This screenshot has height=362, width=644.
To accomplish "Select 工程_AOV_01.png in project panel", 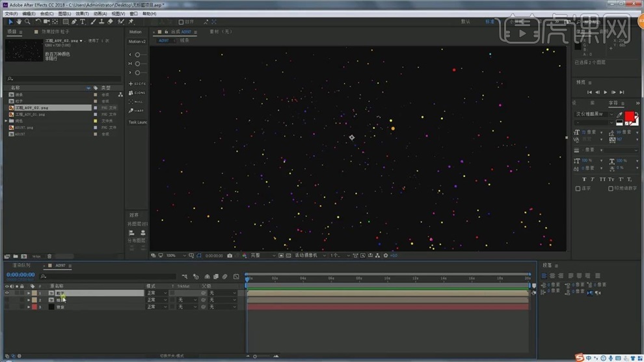I will coord(31,114).
